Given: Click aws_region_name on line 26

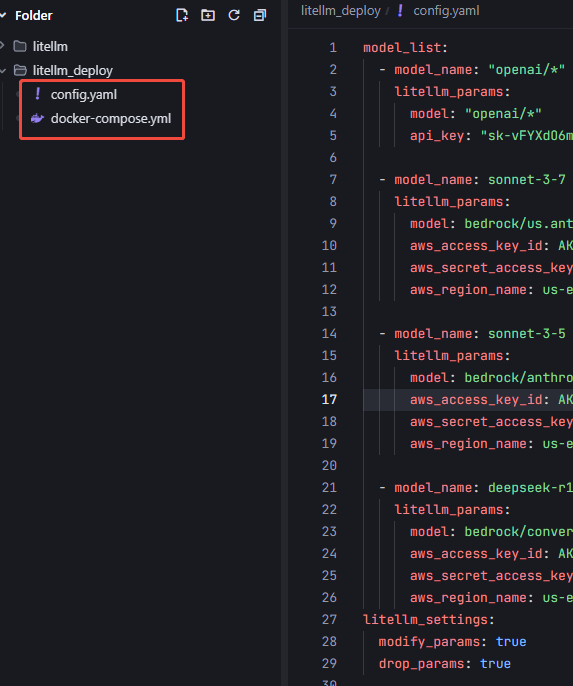Looking at the screenshot, I should [x=468, y=598].
